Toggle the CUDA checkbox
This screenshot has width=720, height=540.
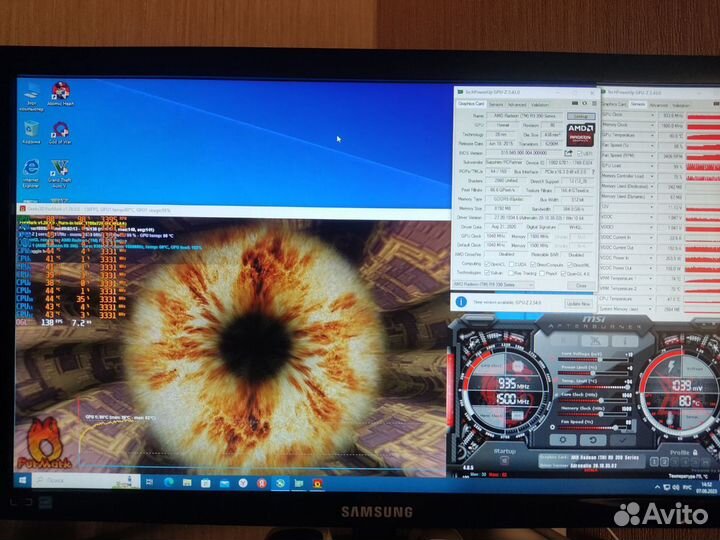tap(511, 264)
